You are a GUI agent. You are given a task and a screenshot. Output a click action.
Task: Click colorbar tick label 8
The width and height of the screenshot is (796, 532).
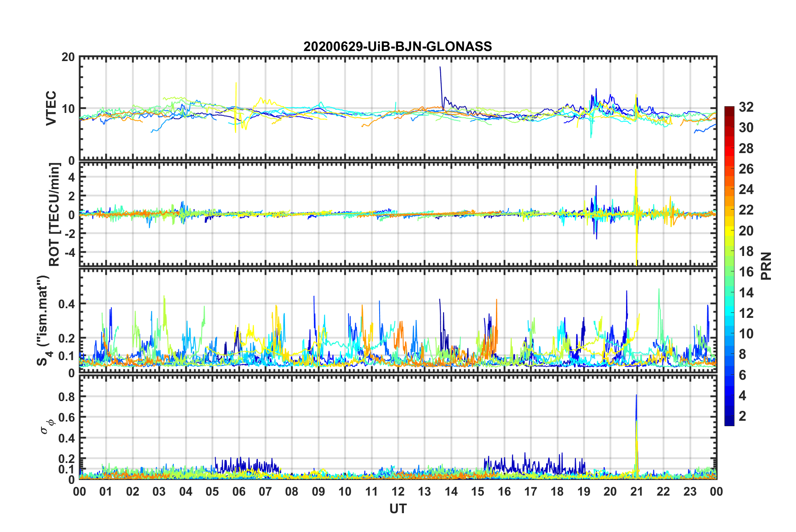742,354
